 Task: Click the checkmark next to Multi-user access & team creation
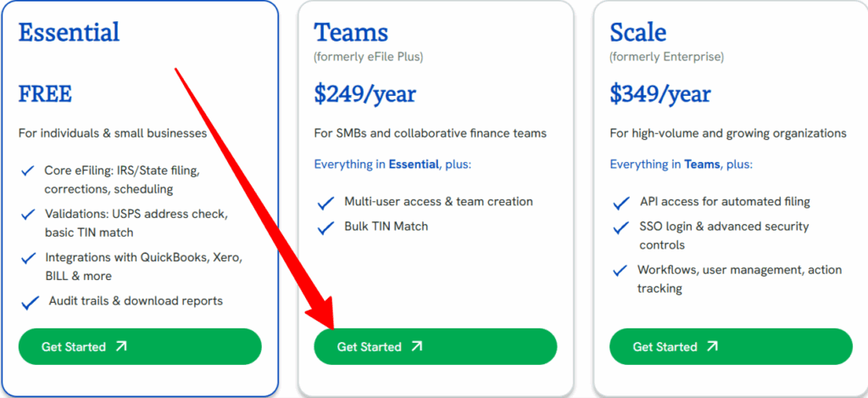(x=326, y=203)
